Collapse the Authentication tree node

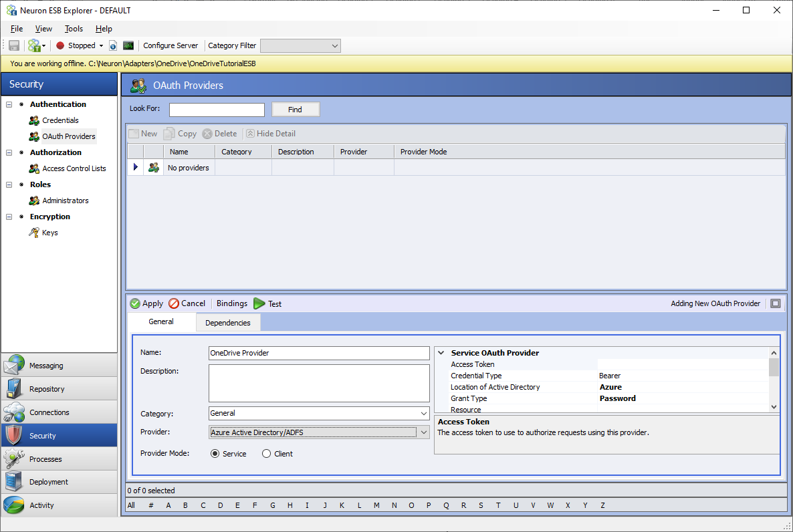point(9,104)
